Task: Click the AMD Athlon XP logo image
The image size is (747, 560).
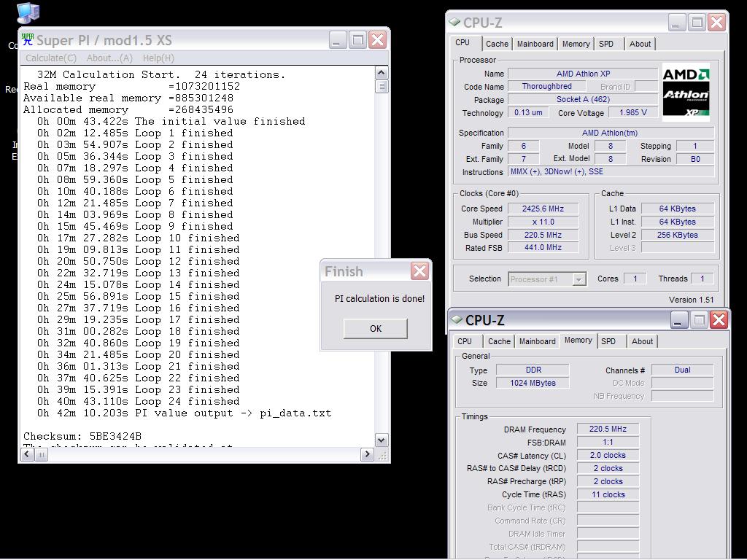Action: (x=686, y=93)
